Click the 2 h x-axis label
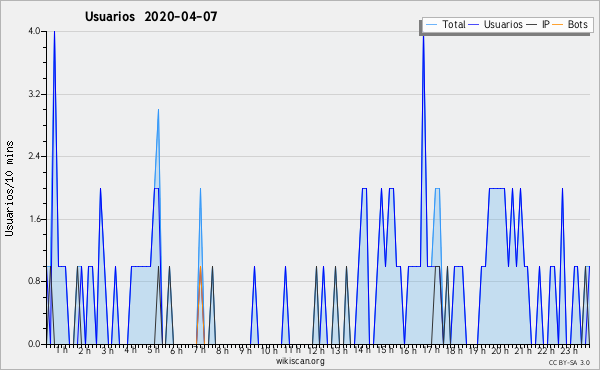The image size is (600, 370). (x=85, y=350)
